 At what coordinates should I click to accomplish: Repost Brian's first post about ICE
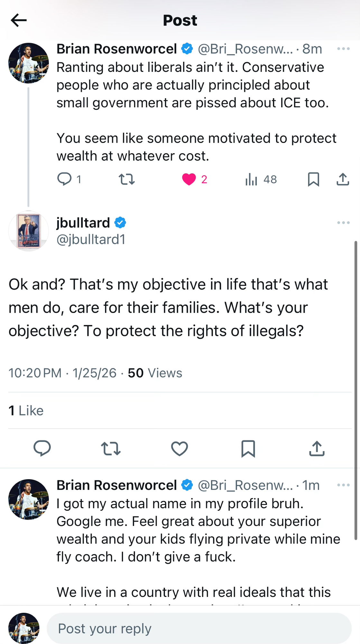127,179
